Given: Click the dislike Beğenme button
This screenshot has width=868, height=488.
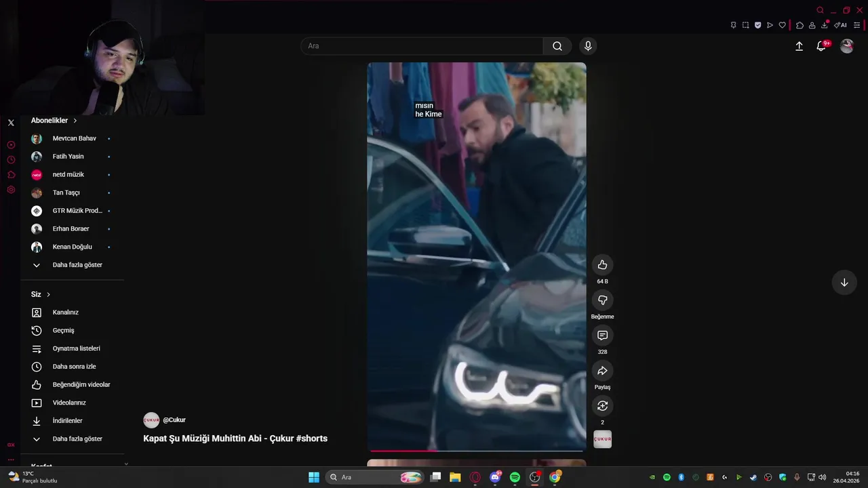Looking at the screenshot, I should pos(602,300).
